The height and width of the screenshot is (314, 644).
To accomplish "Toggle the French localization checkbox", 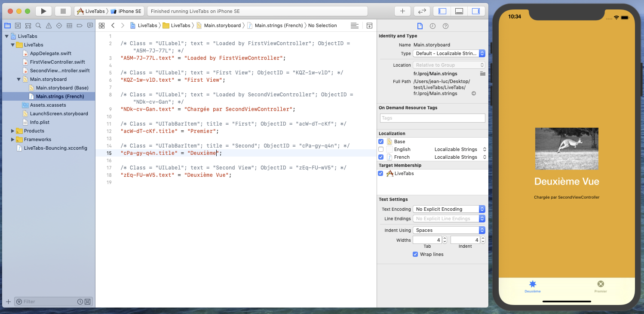I will [x=381, y=157].
